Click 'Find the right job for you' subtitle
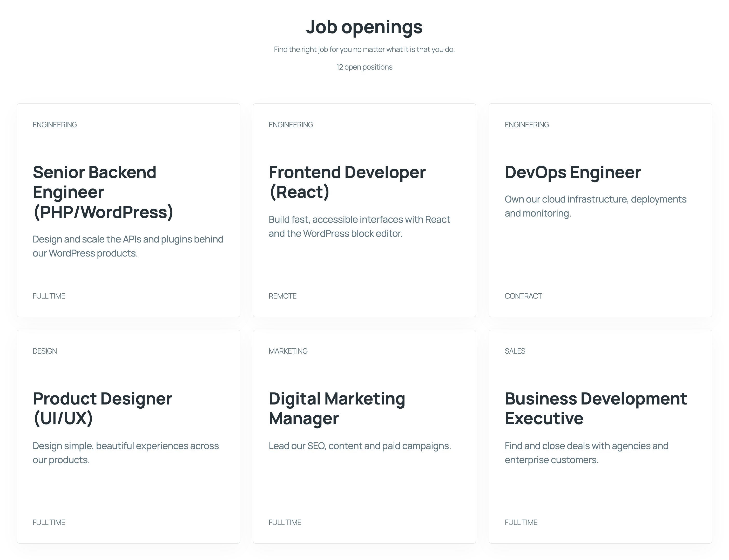Image resolution: width=729 pixels, height=560 pixels. (x=364, y=49)
